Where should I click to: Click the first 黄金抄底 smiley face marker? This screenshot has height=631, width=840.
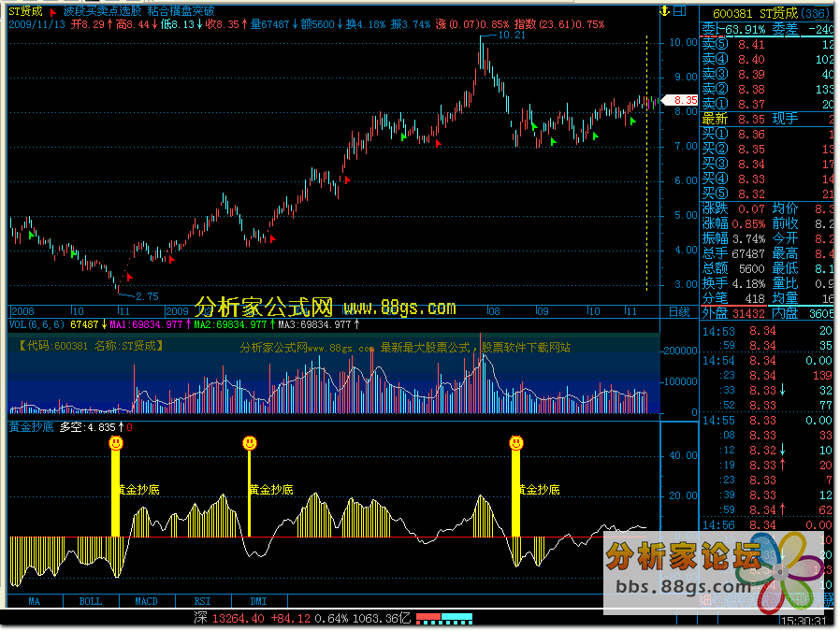point(116,442)
